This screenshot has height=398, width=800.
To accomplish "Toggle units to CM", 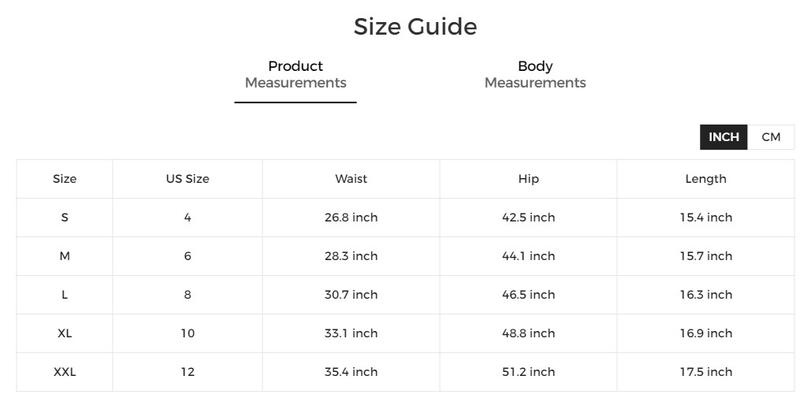I will coord(771,137).
